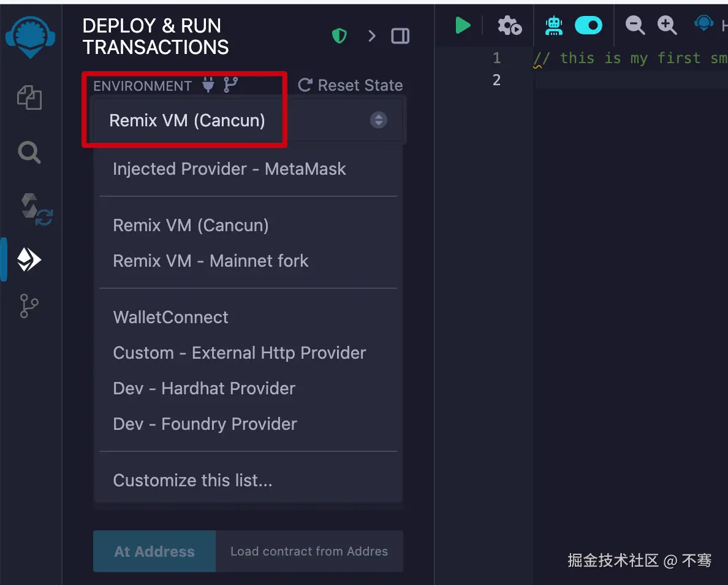This screenshot has width=728, height=585.
Task: Run script with green play icon
Action: [x=463, y=25]
